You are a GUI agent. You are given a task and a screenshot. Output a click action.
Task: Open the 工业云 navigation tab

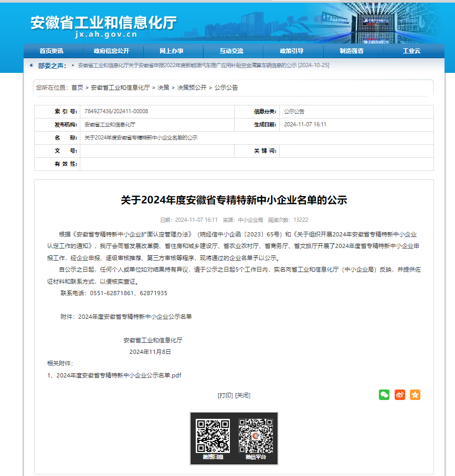click(411, 51)
